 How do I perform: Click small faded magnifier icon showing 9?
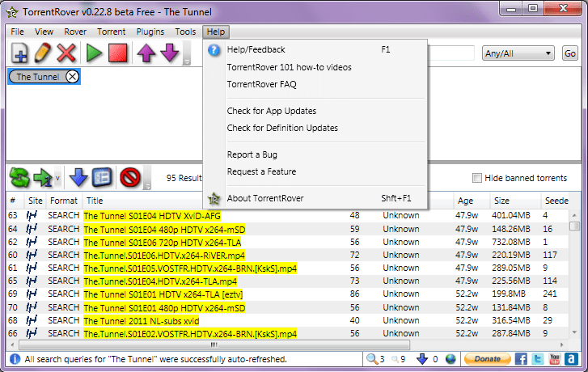point(395,360)
